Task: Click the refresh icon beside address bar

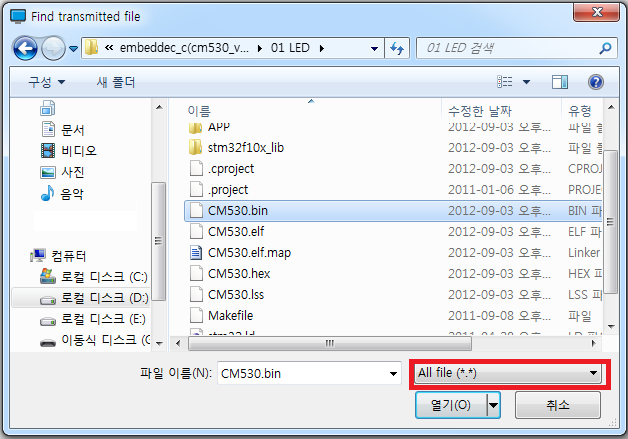Action: [x=397, y=48]
